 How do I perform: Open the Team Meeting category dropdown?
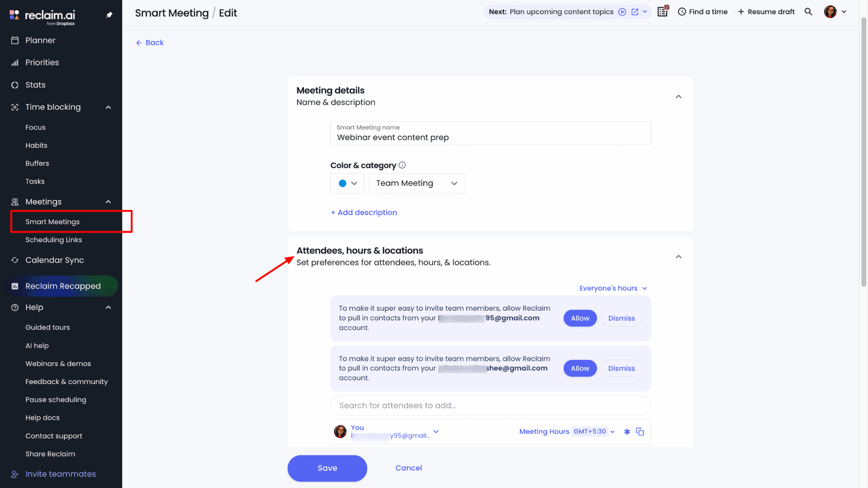coord(416,183)
